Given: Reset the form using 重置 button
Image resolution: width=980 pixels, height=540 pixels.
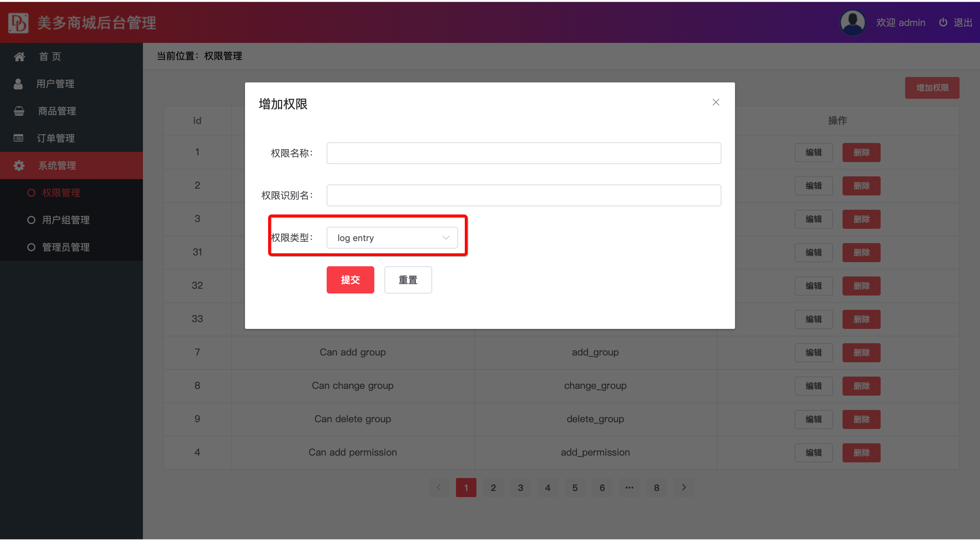Looking at the screenshot, I should (407, 280).
